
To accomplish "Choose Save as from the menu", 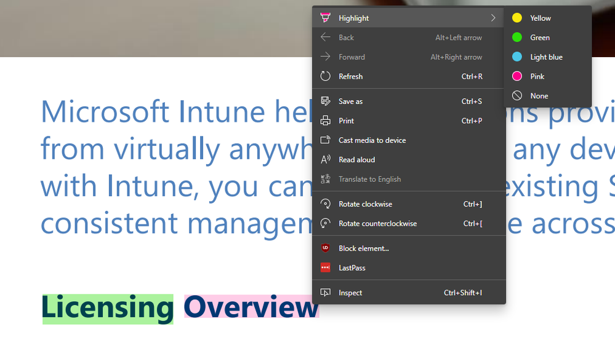I will [408, 101].
